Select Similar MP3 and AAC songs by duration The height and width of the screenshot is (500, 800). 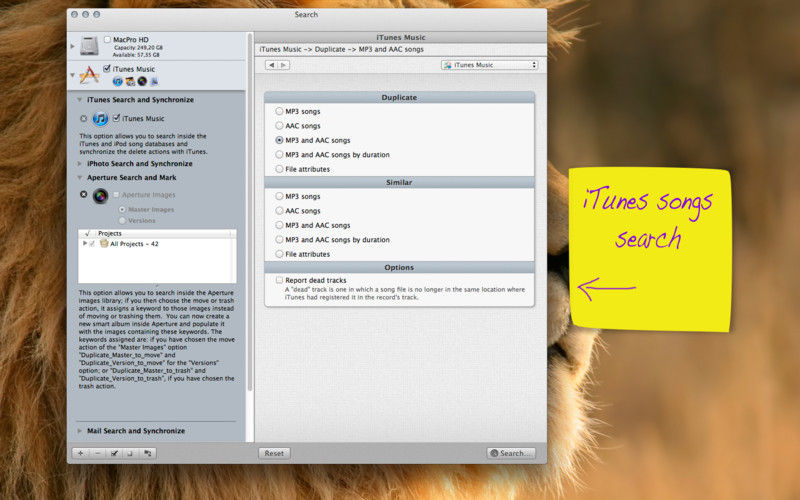point(279,239)
